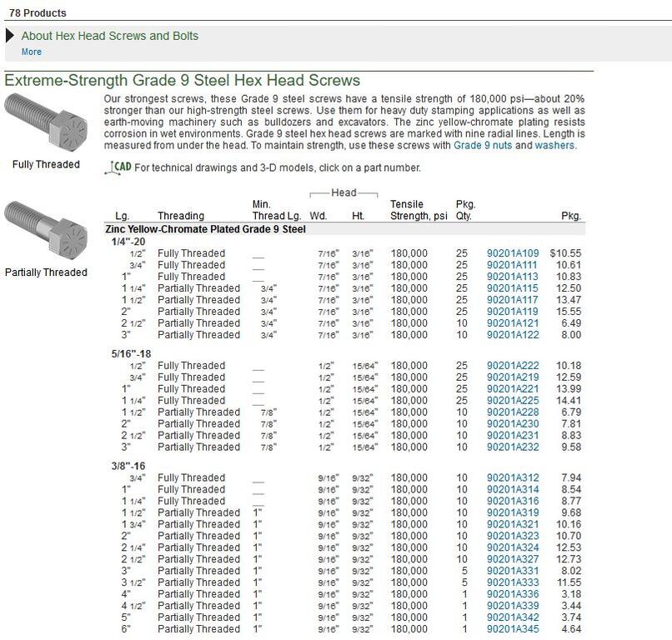This screenshot has width=672, height=640.
Task: Go to part 90201A323
Action: (x=513, y=536)
